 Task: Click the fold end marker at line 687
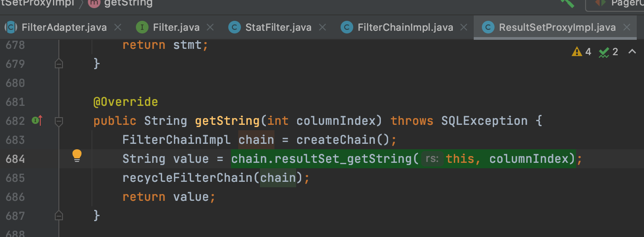(58, 216)
